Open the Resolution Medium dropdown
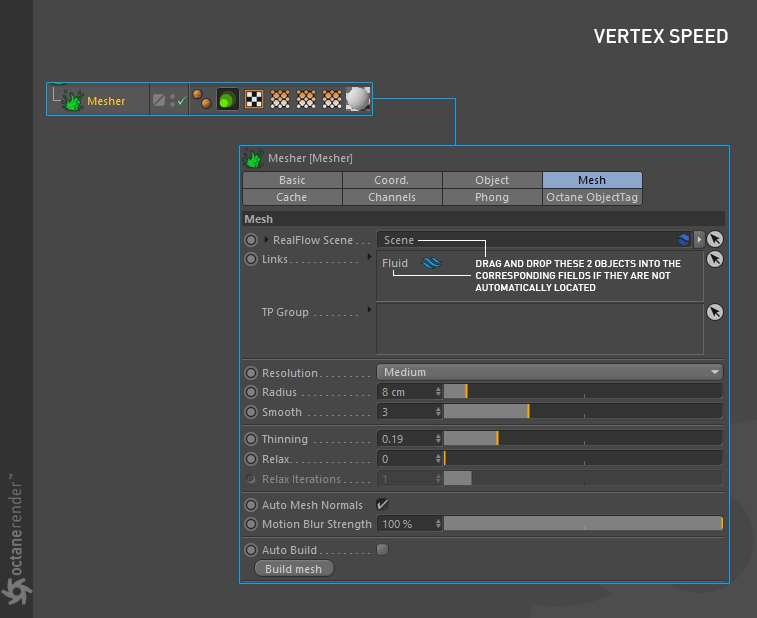The image size is (757, 618). (550, 372)
